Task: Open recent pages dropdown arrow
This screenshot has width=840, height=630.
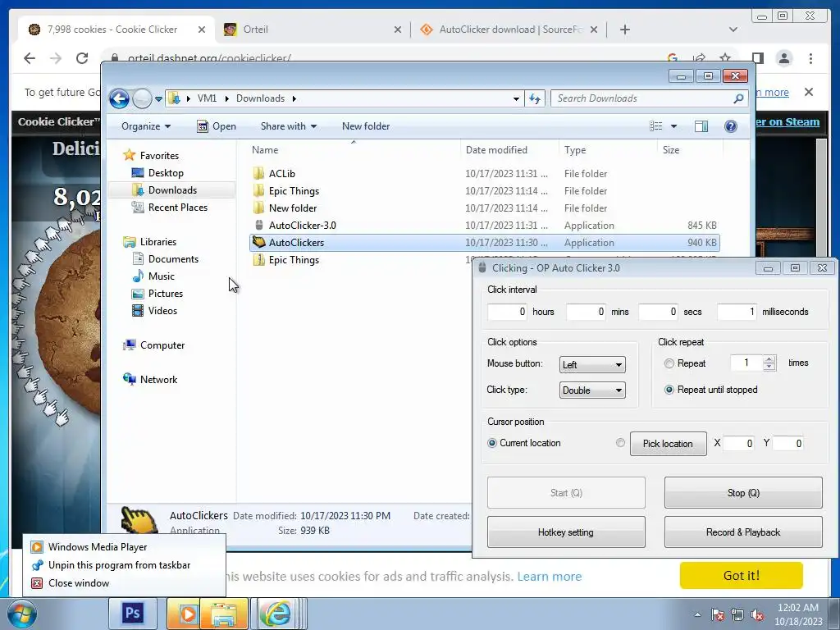Action: click(x=158, y=99)
